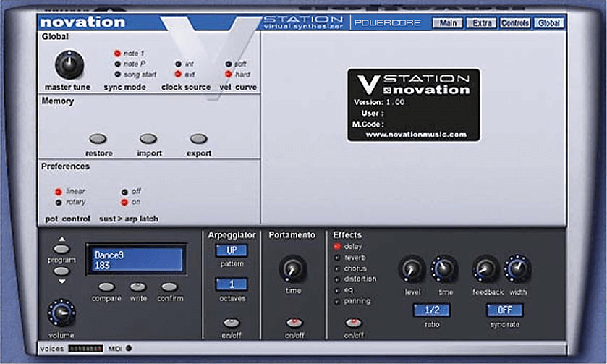Adjust the master tune knob
Viewport: 607px width, 364px height.
[69, 64]
